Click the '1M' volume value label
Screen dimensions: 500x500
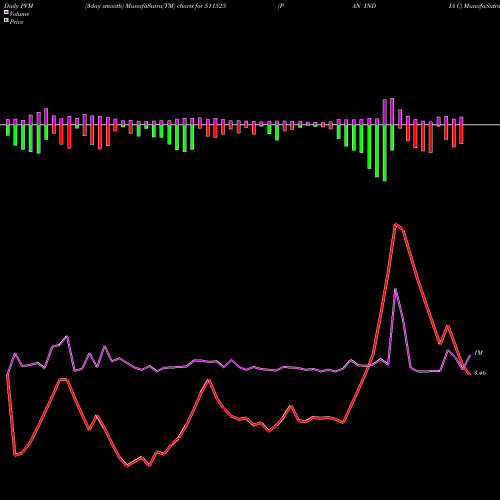click(478, 353)
